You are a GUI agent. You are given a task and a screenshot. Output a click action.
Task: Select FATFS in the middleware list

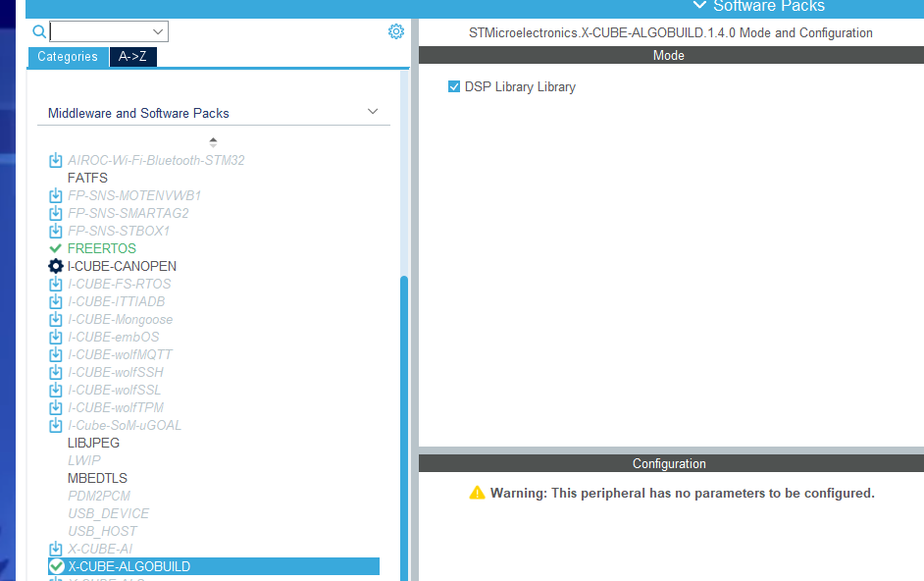tap(88, 178)
